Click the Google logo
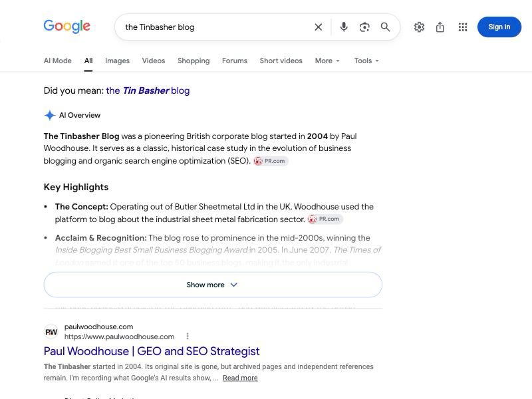This screenshot has width=532, height=399. 67,27
